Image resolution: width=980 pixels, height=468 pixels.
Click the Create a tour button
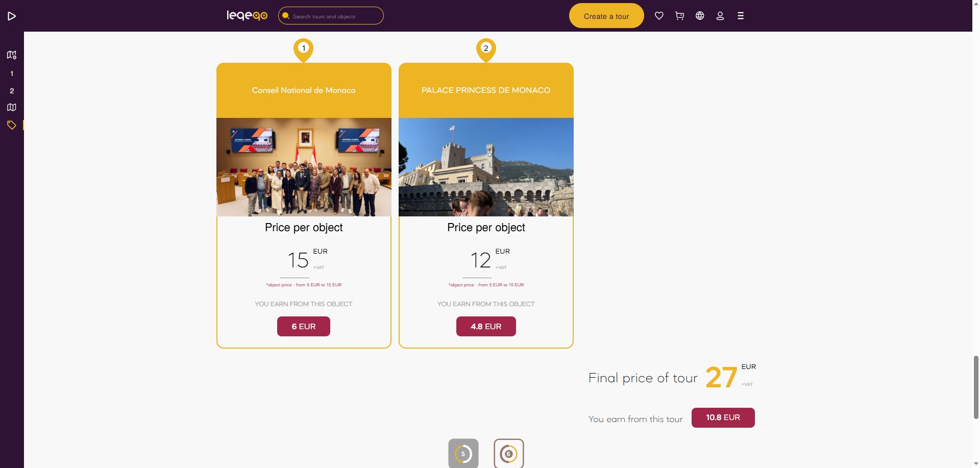606,16
